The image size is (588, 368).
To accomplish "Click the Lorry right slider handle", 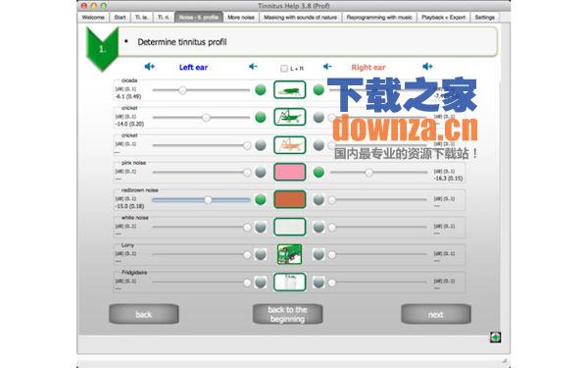I will point(332,255).
